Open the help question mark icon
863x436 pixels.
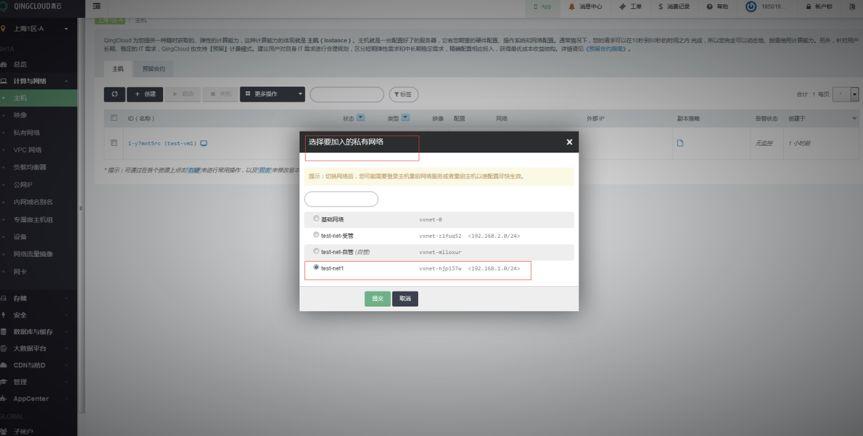point(711,7)
